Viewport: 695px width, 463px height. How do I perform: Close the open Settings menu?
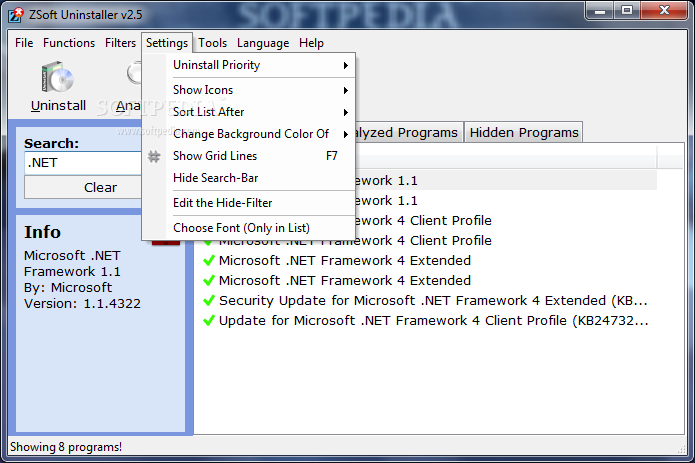click(x=167, y=43)
